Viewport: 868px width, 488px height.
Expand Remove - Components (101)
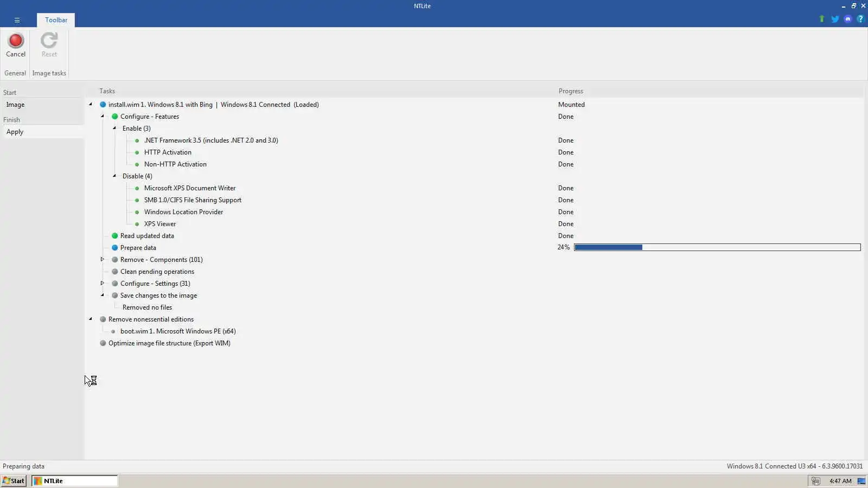[102, 259]
